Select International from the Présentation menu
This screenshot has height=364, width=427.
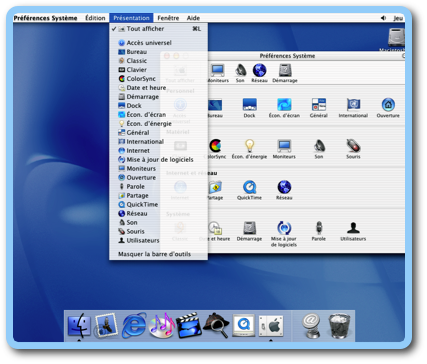click(x=158, y=142)
